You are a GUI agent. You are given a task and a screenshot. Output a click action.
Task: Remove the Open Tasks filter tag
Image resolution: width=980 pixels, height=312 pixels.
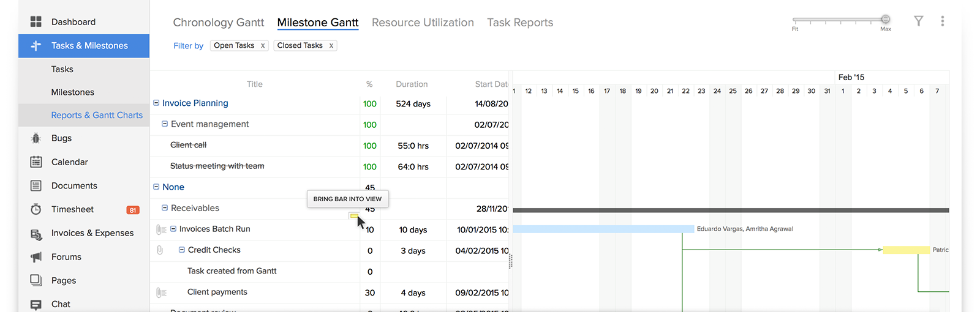(x=263, y=46)
